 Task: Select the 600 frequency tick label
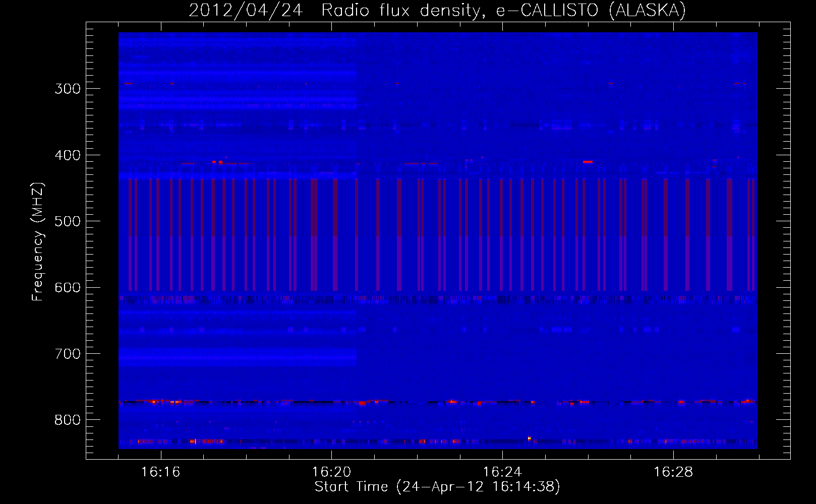tap(68, 288)
